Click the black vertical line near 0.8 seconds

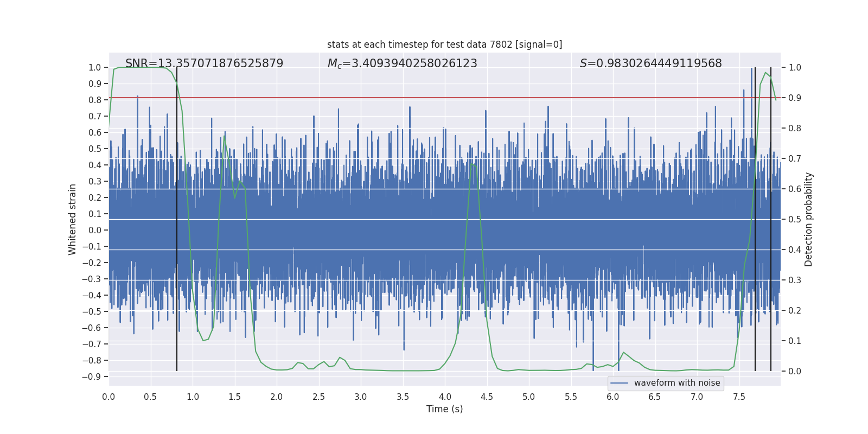click(x=177, y=219)
